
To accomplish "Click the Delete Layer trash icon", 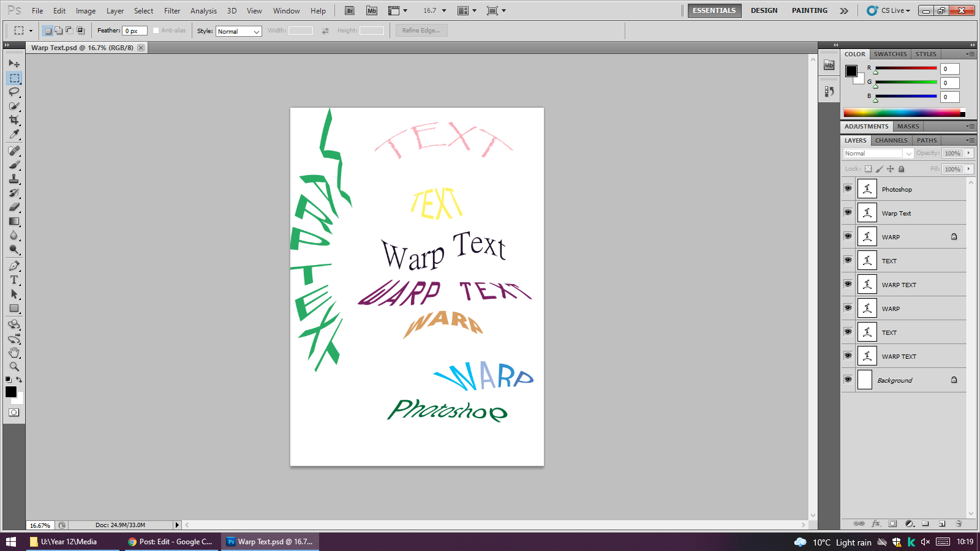I will coord(959,523).
